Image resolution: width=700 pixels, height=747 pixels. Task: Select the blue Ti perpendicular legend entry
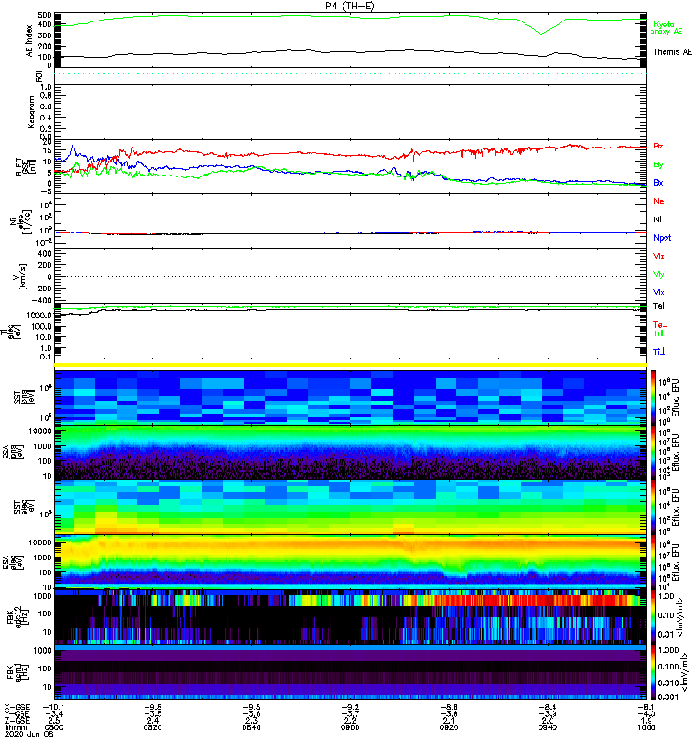[x=659, y=352]
